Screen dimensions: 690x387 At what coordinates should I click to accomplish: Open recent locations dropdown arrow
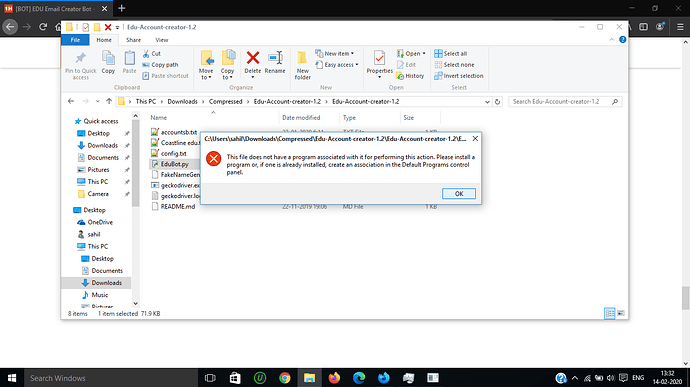[97, 102]
